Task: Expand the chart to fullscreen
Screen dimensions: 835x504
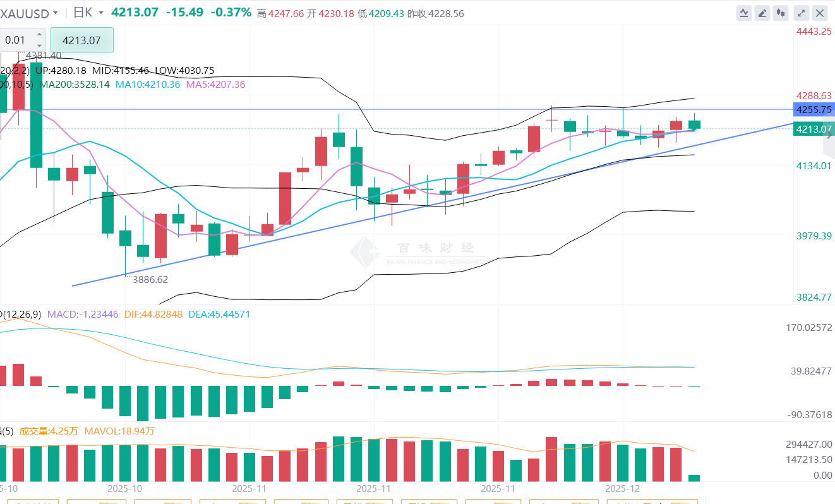Action: [x=802, y=13]
